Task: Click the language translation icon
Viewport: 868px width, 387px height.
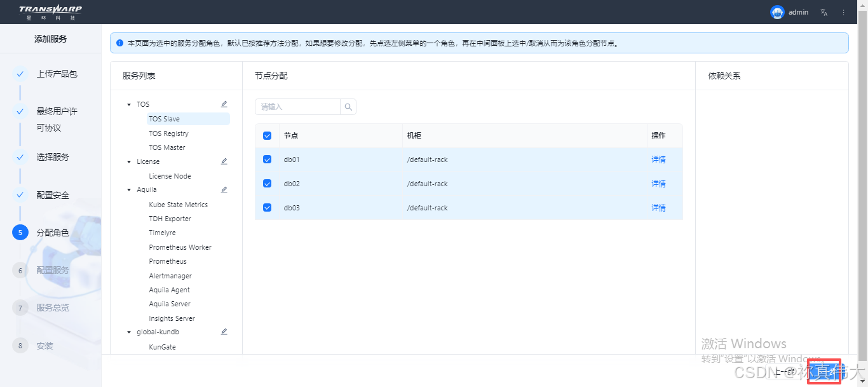Action: click(x=824, y=12)
